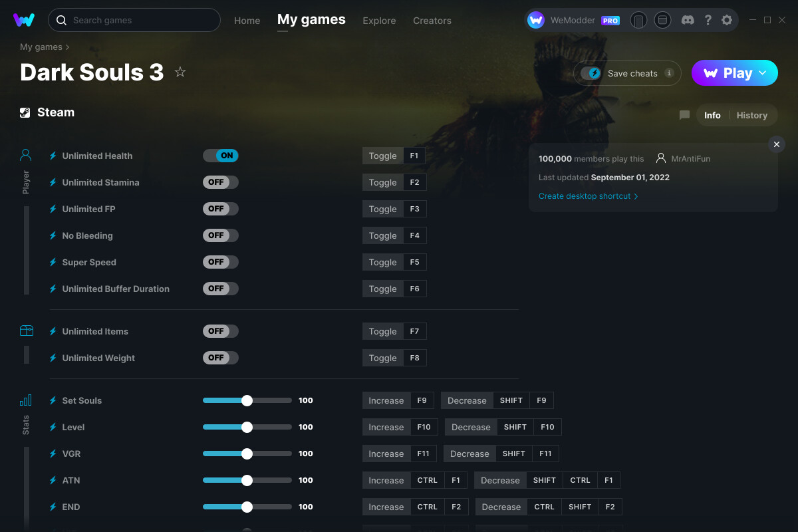
Task: Open the comments speech-bubble icon near Info tab
Action: pyautogui.click(x=684, y=114)
